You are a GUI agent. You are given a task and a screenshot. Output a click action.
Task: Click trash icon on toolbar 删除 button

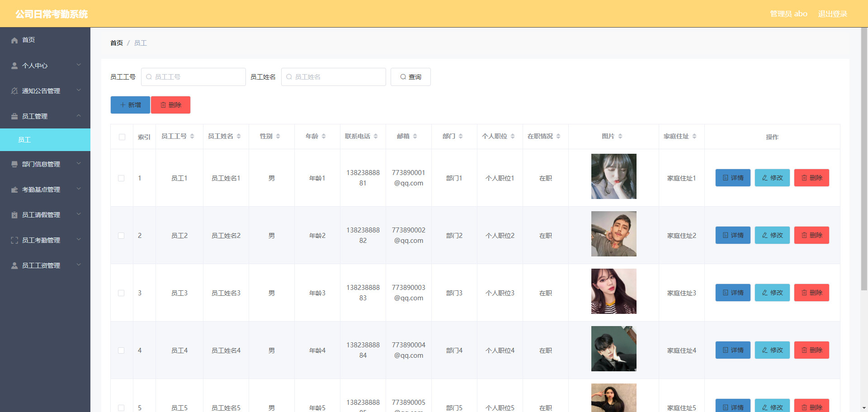(163, 105)
